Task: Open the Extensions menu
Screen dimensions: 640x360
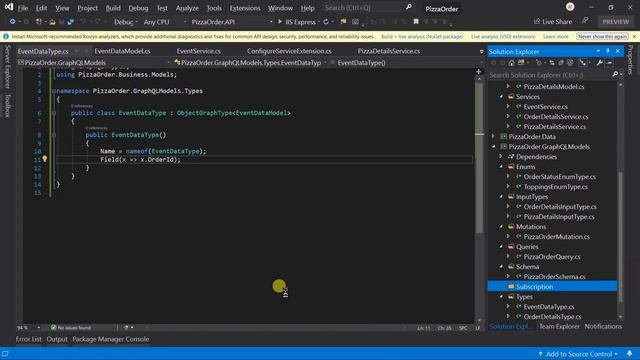Action: click(x=245, y=8)
